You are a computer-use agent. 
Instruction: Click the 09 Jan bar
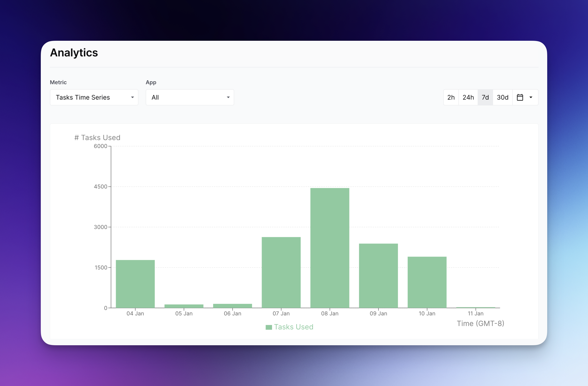point(378,275)
